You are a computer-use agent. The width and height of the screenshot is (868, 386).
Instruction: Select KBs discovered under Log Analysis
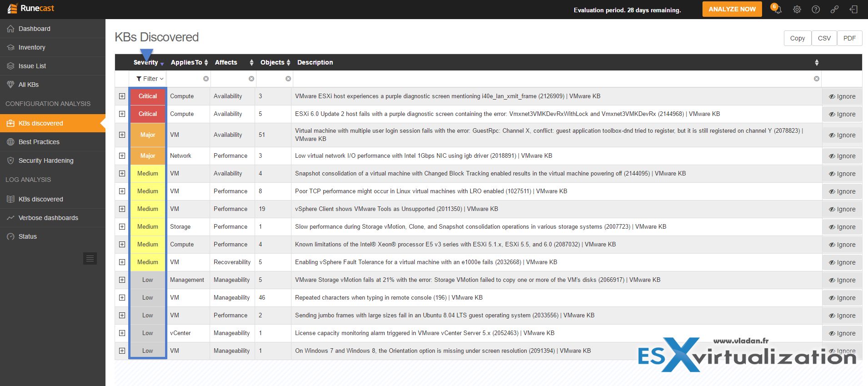[x=53, y=199]
